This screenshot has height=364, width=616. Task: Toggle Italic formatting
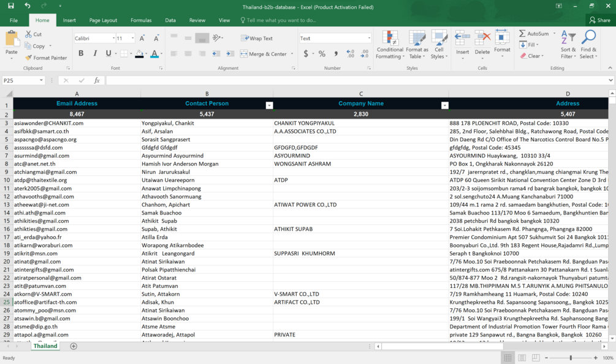(95, 53)
